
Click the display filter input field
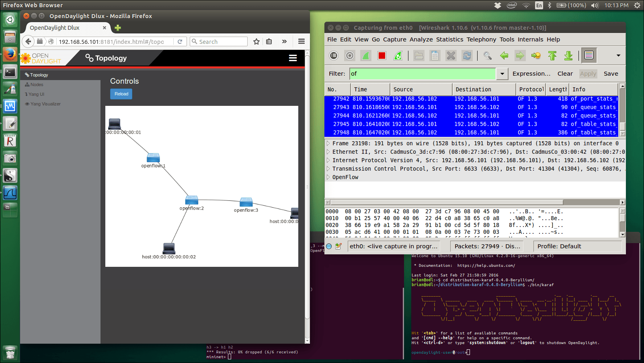pos(422,74)
